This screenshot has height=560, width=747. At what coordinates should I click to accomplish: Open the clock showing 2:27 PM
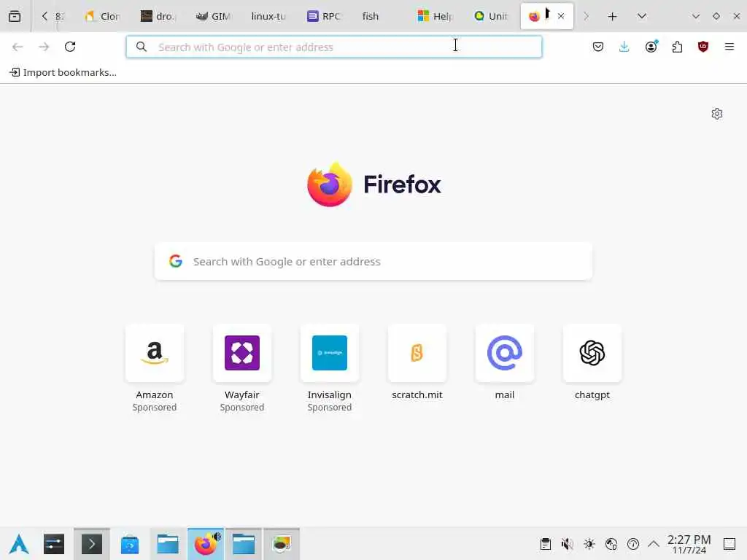(x=689, y=544)
